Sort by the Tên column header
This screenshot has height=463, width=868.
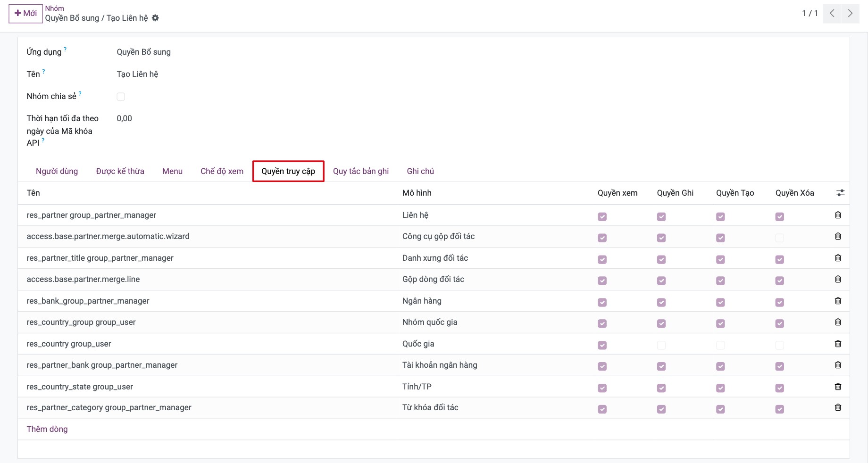point(33,193)
